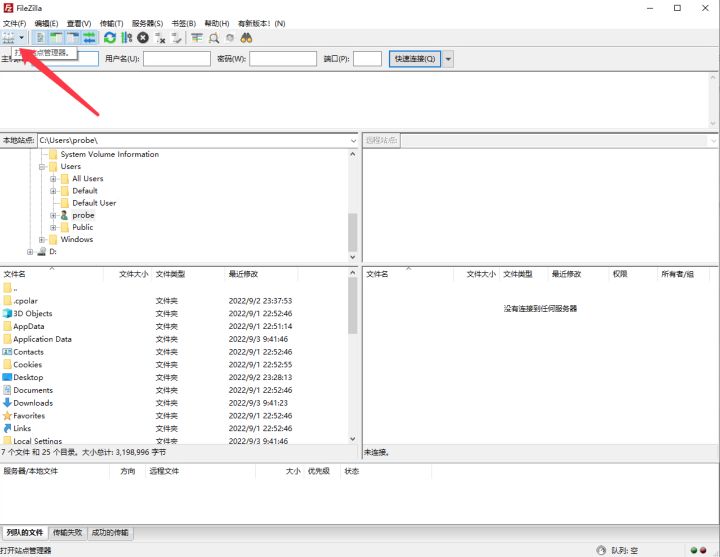Toggle the local directory tree view
This screenshot has height=557, width=720.
[x=57, y=37]
